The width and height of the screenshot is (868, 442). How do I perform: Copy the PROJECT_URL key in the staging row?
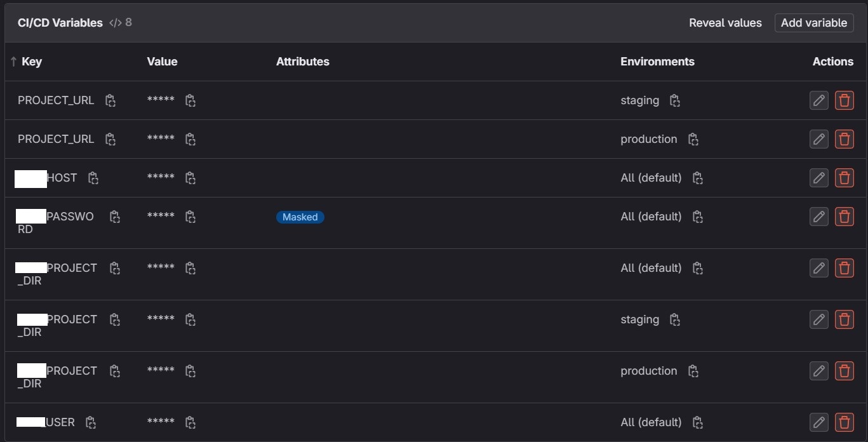110,100
